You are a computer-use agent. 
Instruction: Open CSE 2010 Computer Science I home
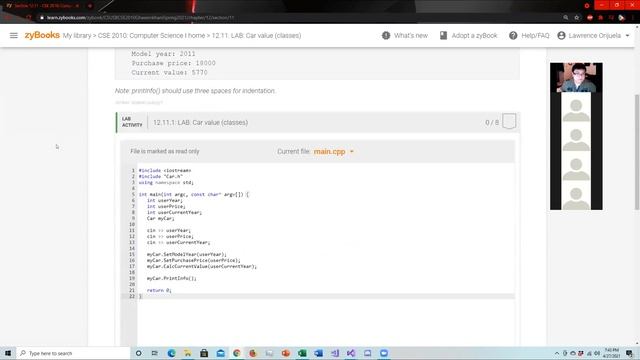pos(151,36)
